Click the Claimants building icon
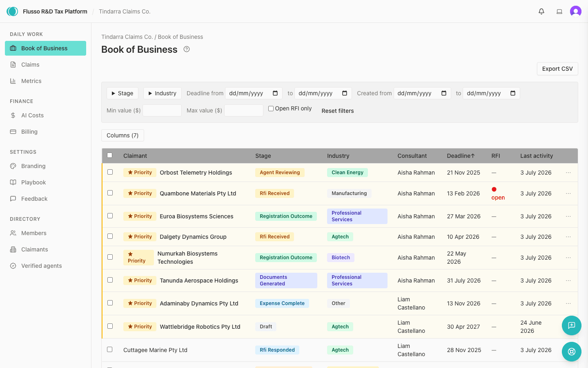Screen dimensions: 588x368 pos(13,249)
